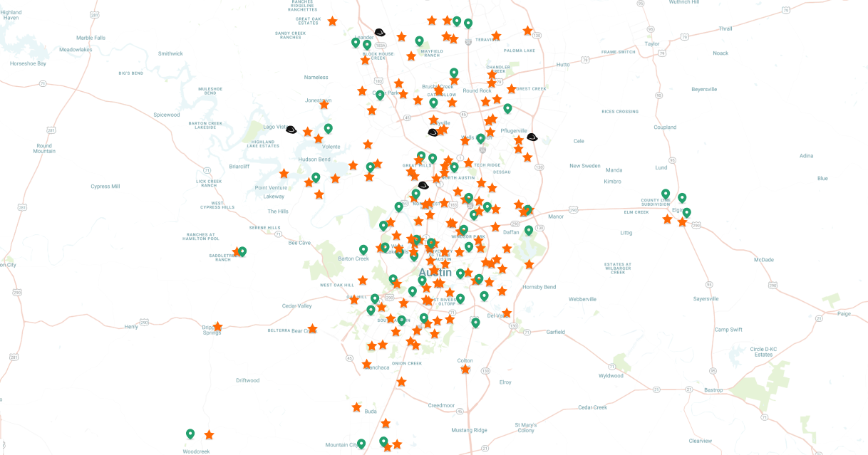Click the green pin near Woodcreek

point(190,434)
